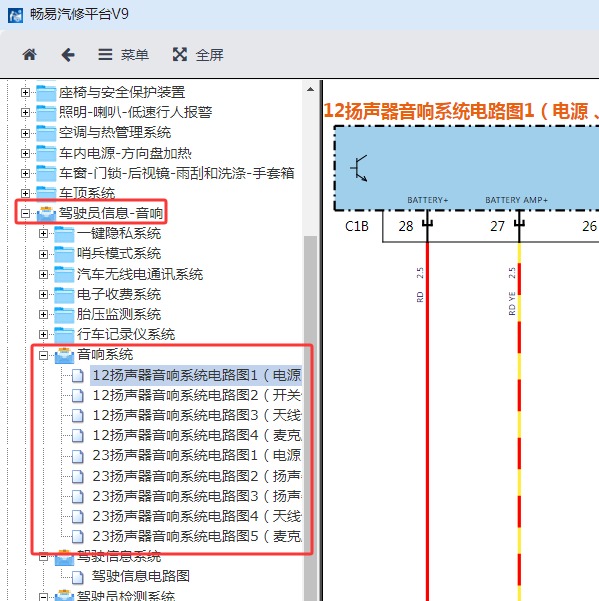Viewport: 599px width, 601px height.
Task: Expand 车窗-门锁-后视镜-雨刮和洗涤-手套箱 folder
Action: [x=25, y=173]
